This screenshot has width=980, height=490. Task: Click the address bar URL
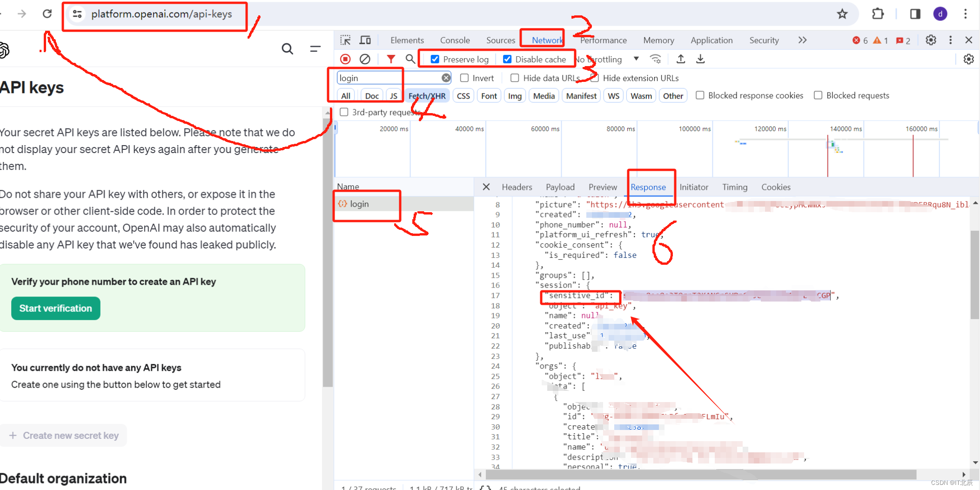[161, 14]
